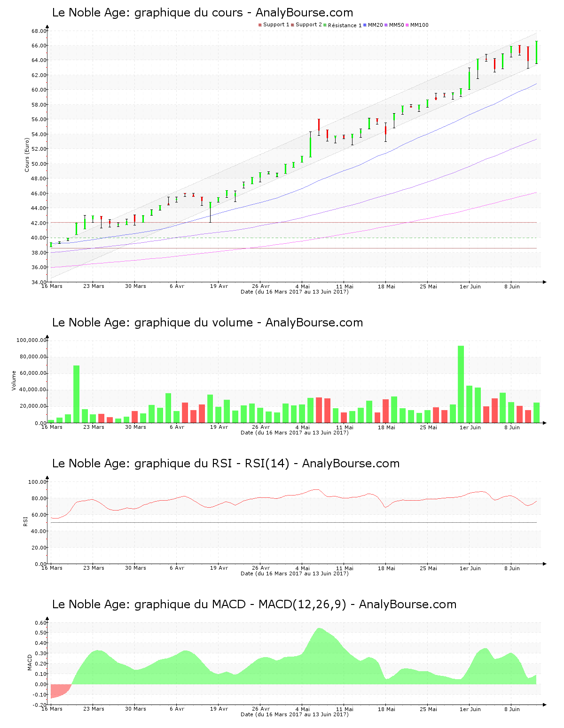564x728 pixels.
Task: Click the MM20 legend color swatch
Action: point(365,25)
